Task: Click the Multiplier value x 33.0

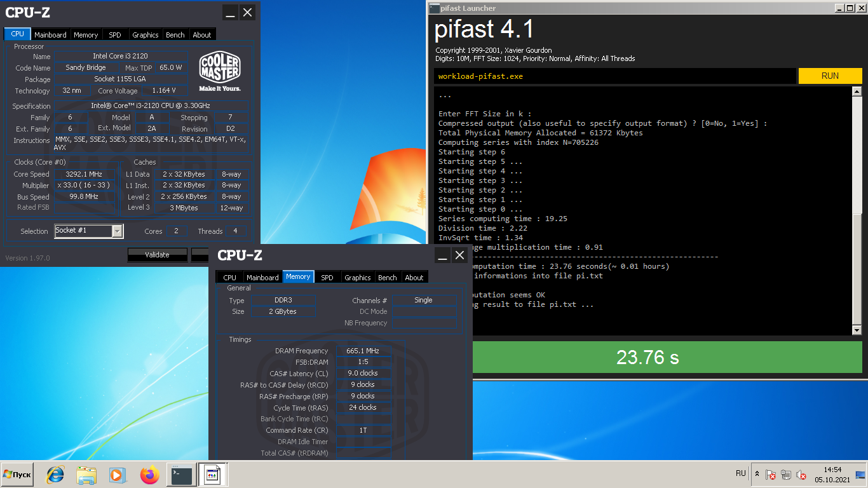Action: click(84, 186)
